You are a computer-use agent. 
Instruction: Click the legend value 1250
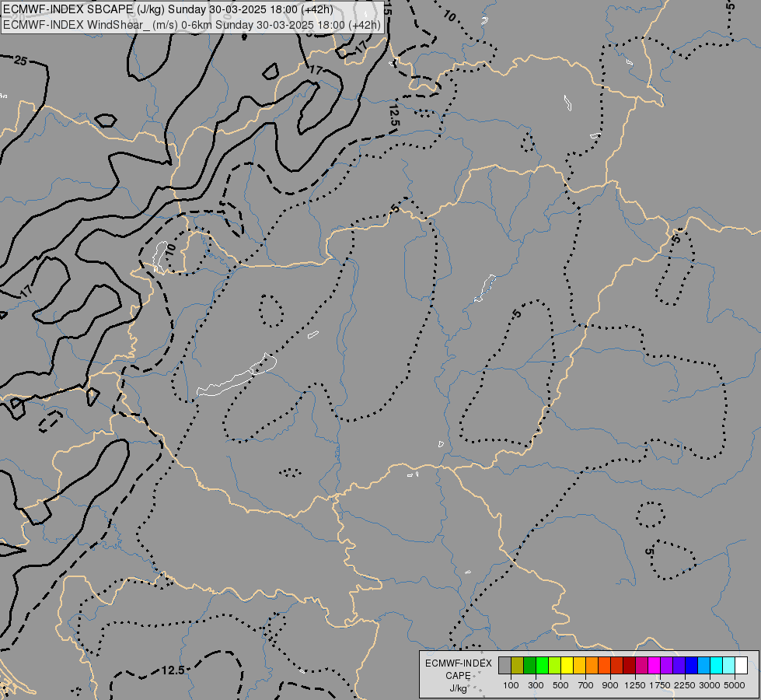[635, 685]
